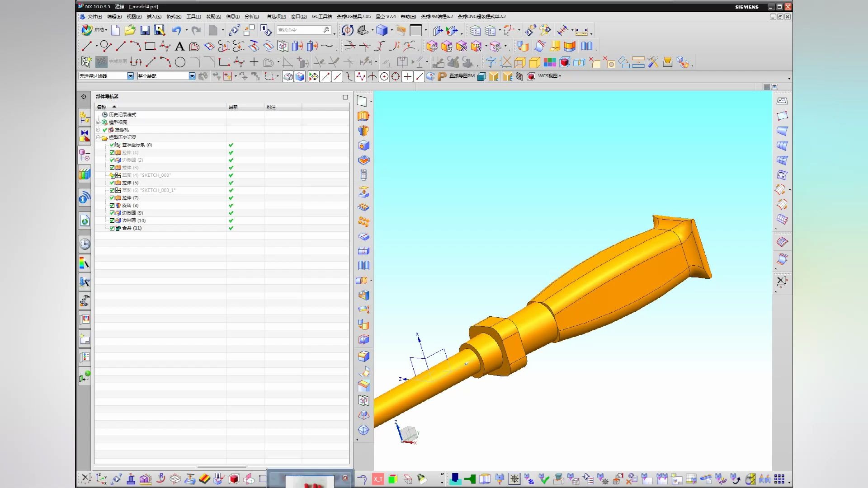Open file with the folder icon

(x=130, y=30)
